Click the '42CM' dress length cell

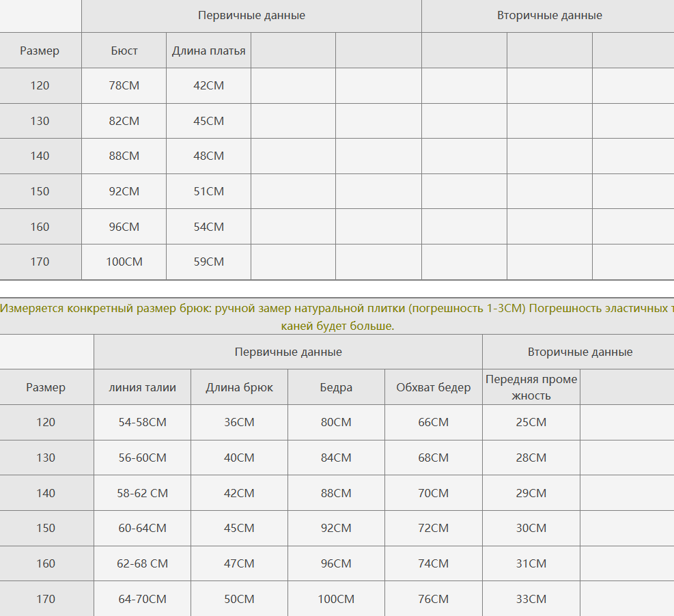(208, 85)
